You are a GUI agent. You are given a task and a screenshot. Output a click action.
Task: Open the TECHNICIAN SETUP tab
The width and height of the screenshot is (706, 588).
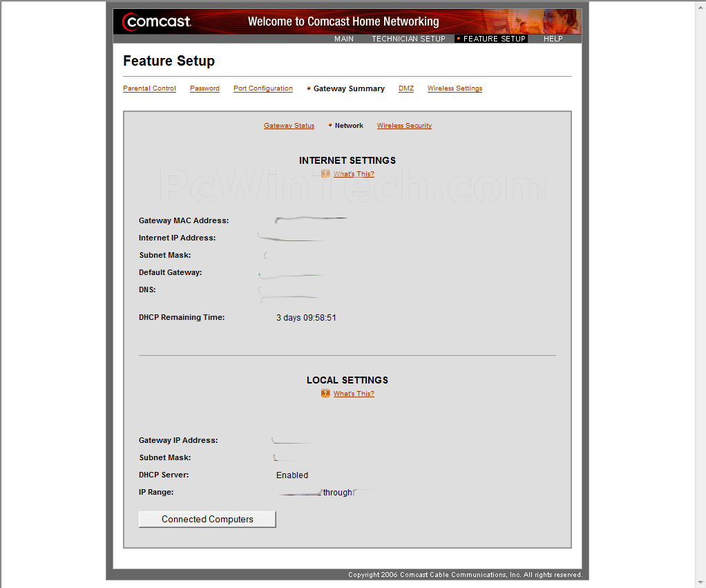click(408, 39)
